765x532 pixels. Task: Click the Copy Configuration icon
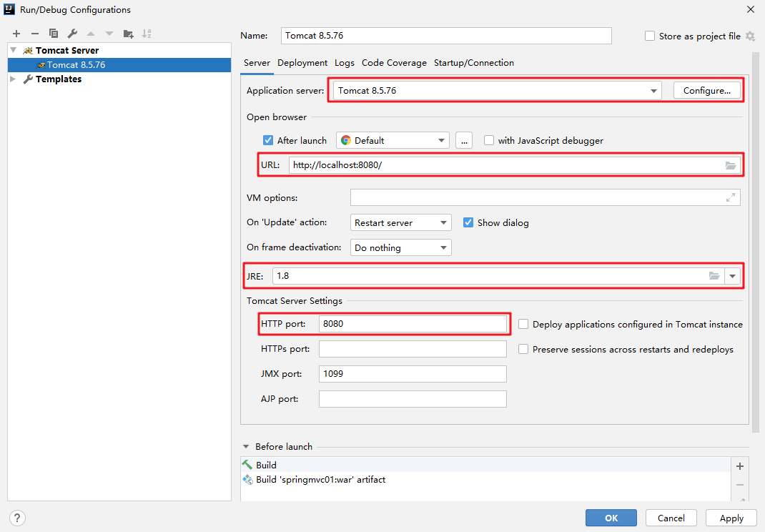[54, 34]
